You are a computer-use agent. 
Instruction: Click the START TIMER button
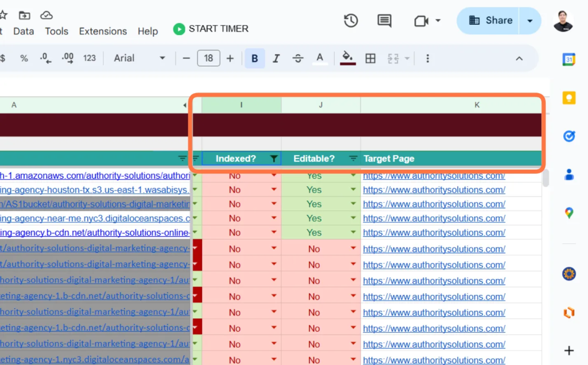pyautogui.click(x=211, y=29)
